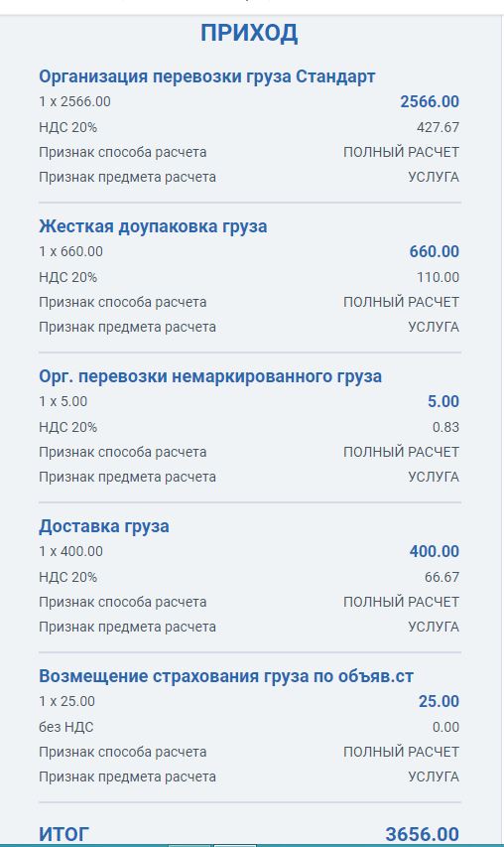
Task: Select Орг. перевозки немаркированного груза title
Action: [x=210, y=376]
